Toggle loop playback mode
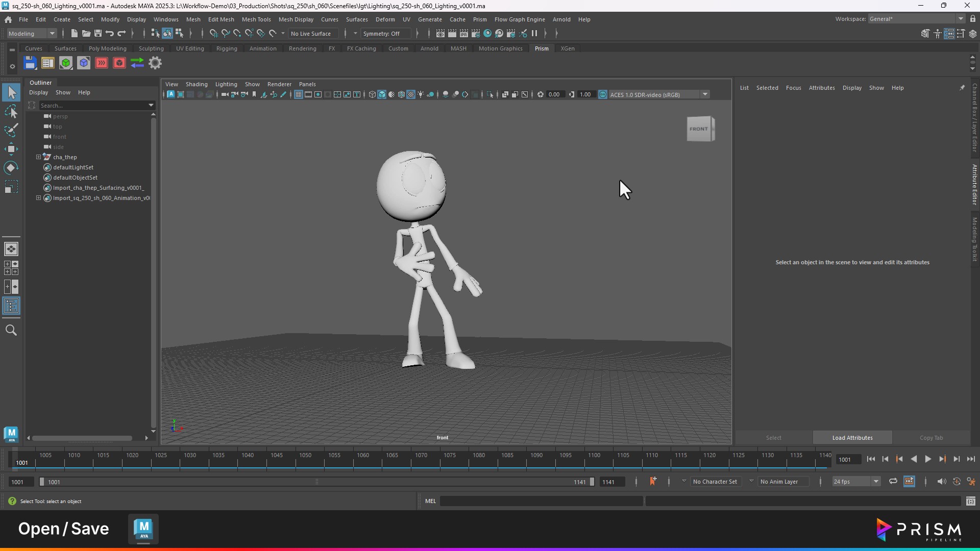 tap(893, 481)
